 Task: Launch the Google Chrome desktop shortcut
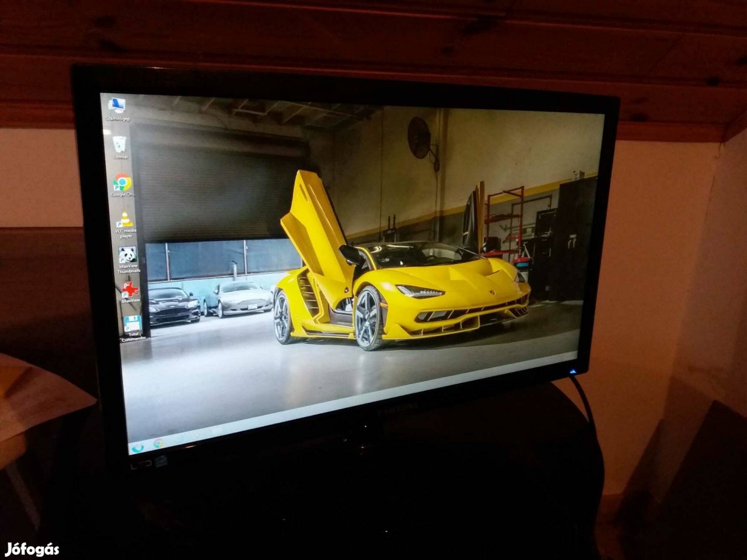pos(122,186)
